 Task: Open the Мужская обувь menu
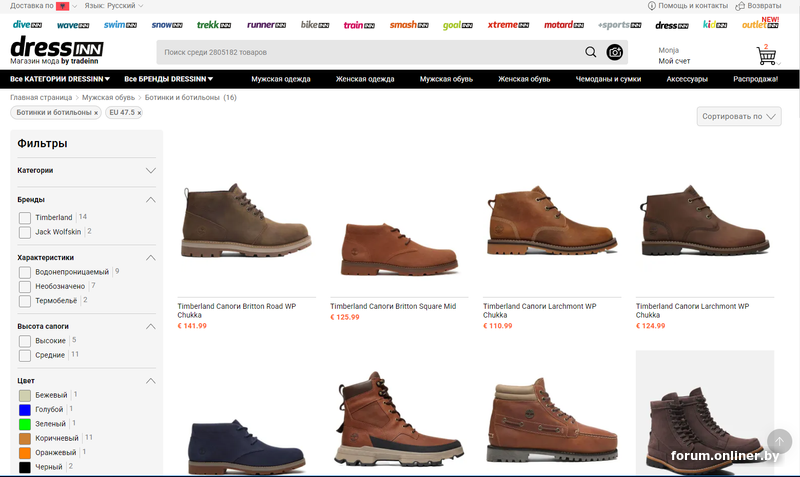[446, 79]
